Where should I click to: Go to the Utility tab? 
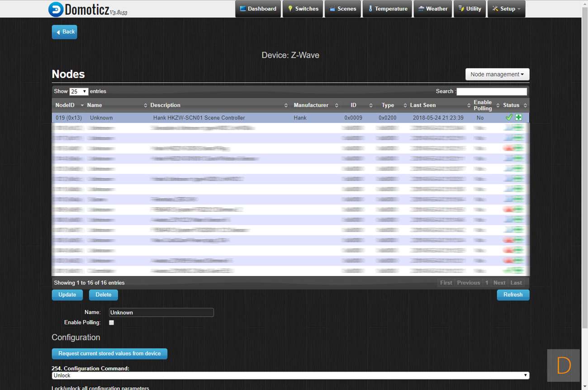[x=470, y=9]
